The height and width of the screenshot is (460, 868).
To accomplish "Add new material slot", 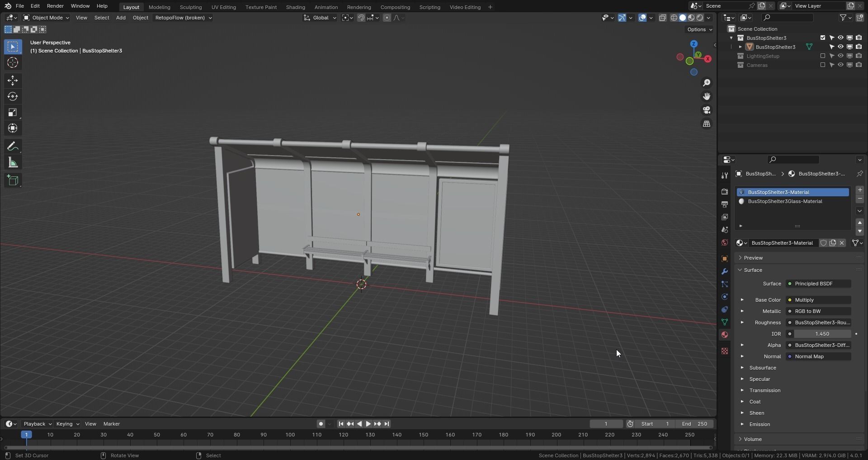I will pyautogui.click(x=860, y=190).
